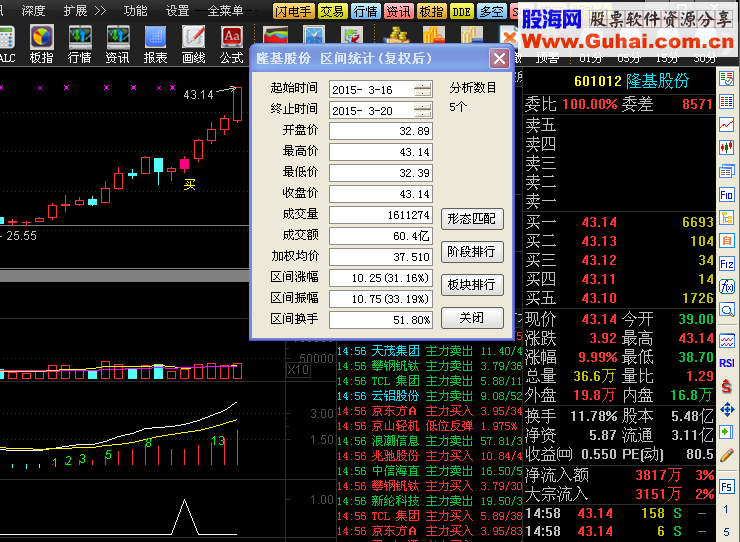
Task: Expand the 扩展 >> menu
Action: tap(85, 10)
